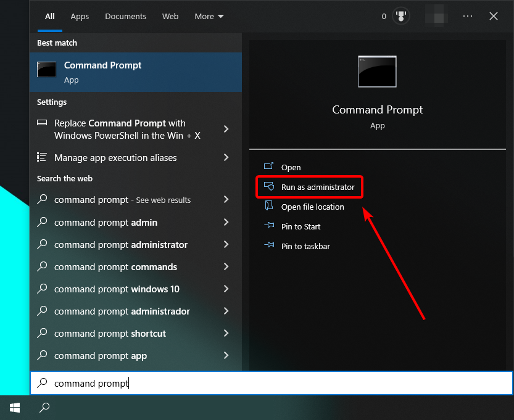Select Open in the actions list
514x420 pixels.
pyautogui.click(x=291, y=167)
